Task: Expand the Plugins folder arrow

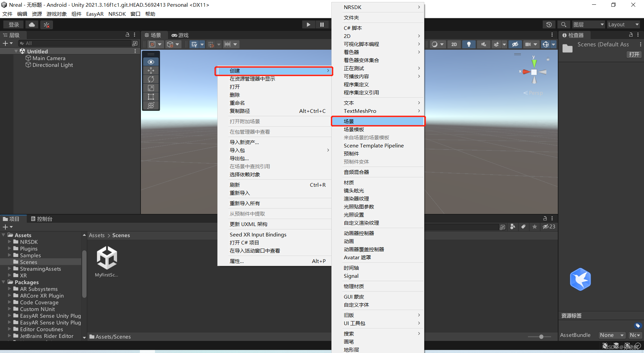Action: (x=9, y=249)
